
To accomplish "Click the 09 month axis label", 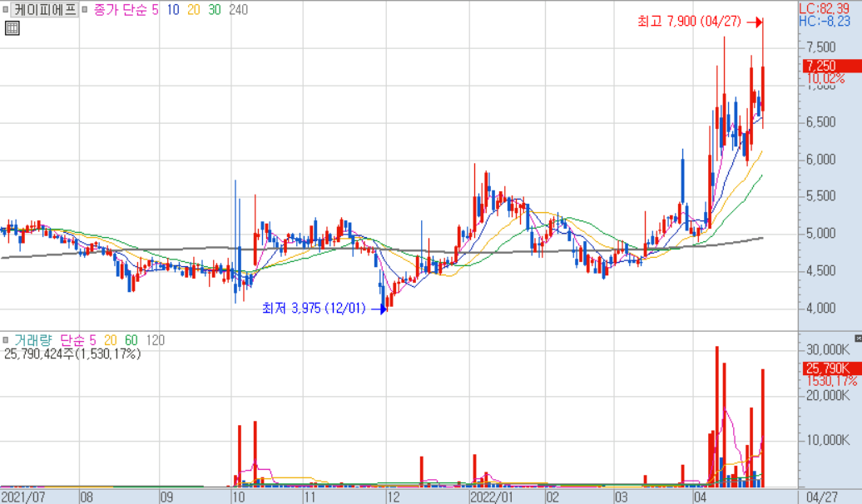I will [x=166, y=497].
